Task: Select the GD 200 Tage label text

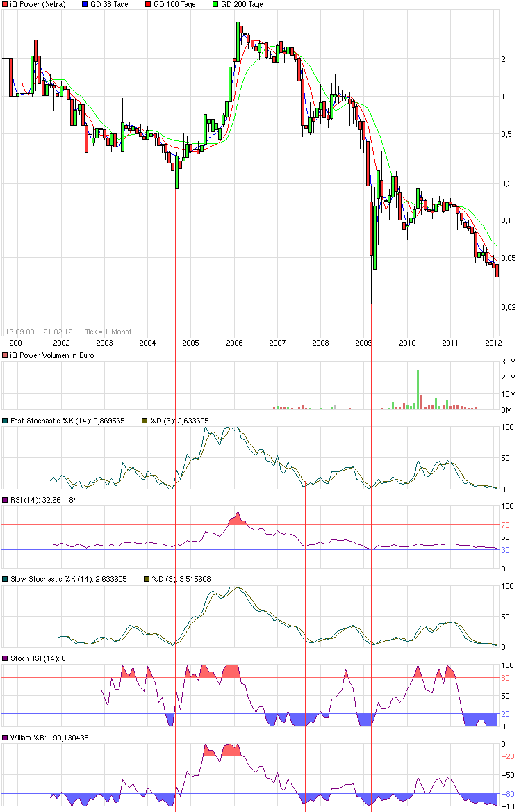Action: click(x=242, y=4)
